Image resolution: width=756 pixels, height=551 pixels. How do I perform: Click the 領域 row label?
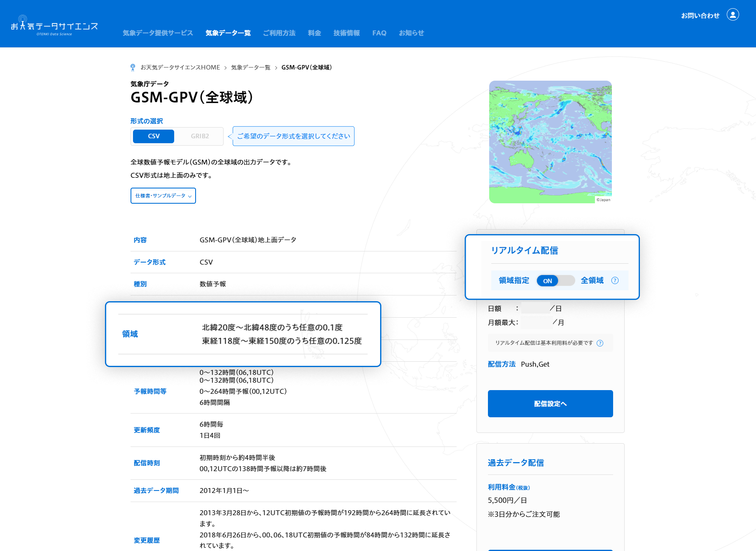pyautogui.click(x=130, y=334)
